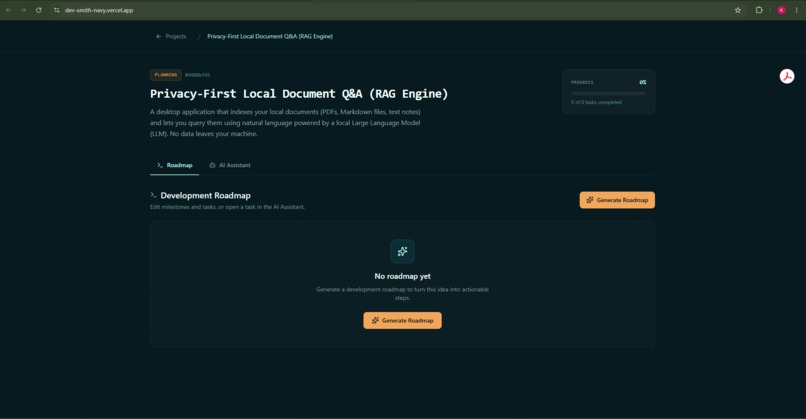Click the progress bar in Progress card

609,94
